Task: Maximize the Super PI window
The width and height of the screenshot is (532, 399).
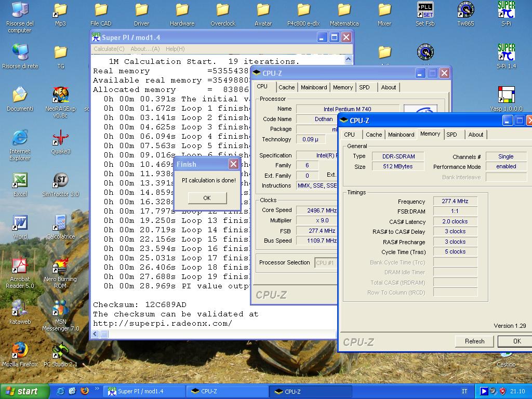Action: [x=334, y=37]
